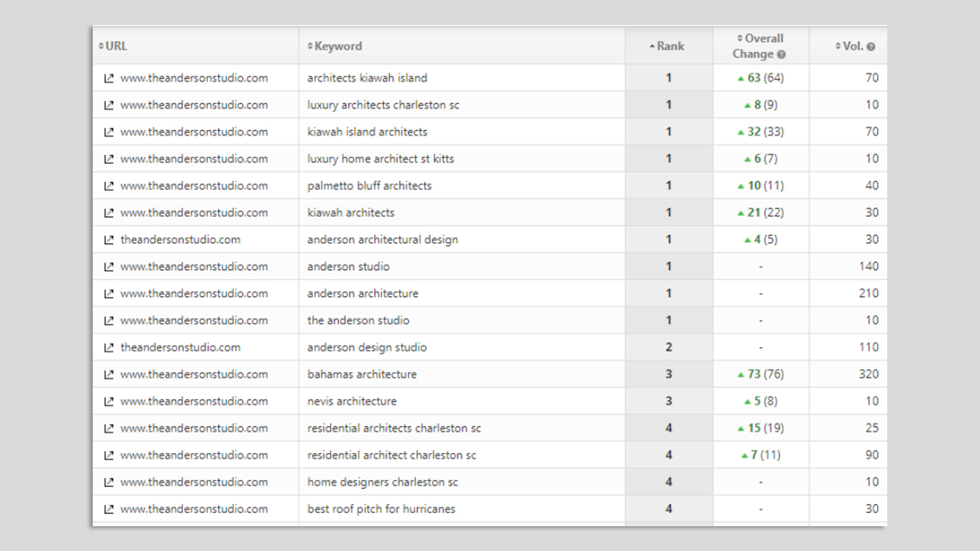Select keyword text 'architects kiawah island'

(367, 78)
